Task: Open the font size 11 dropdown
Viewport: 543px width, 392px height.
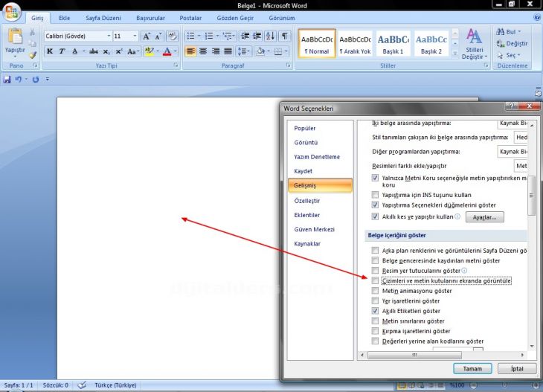Action: coord(135,36)
